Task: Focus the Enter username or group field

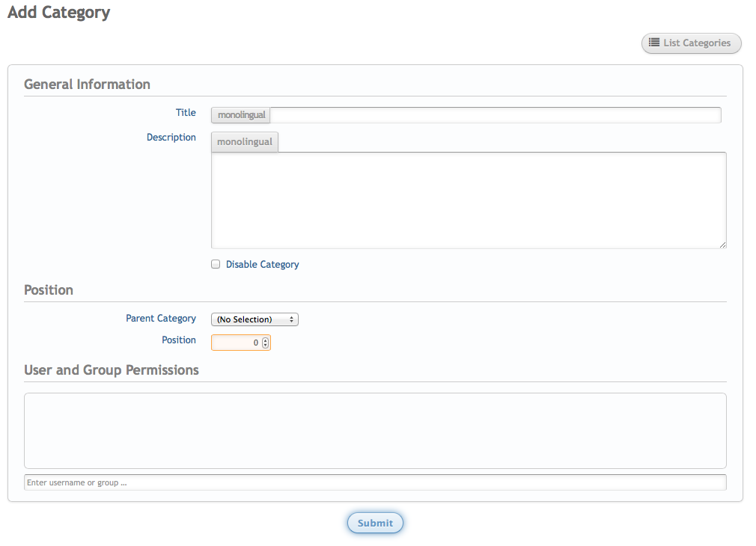Action: point(375,482)
